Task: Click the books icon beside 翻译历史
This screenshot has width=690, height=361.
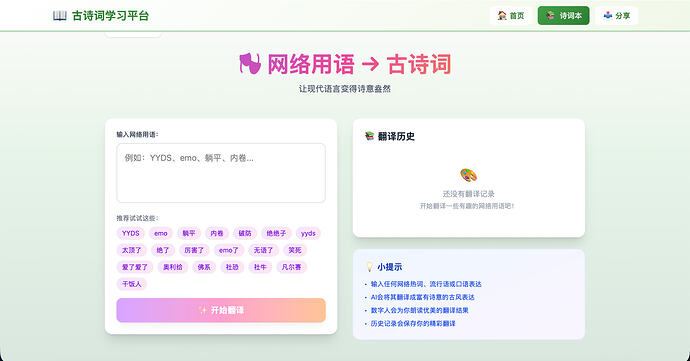Action: pos(370,136)
